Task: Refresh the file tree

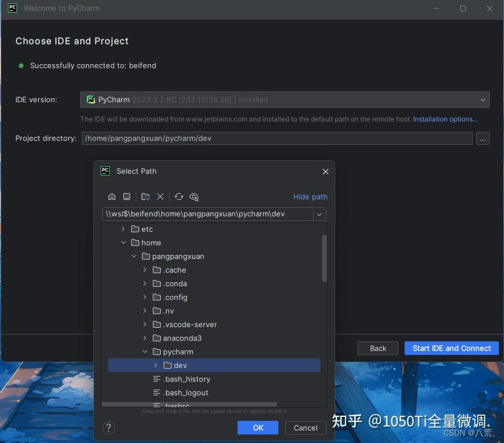Action: click(179, 197)
